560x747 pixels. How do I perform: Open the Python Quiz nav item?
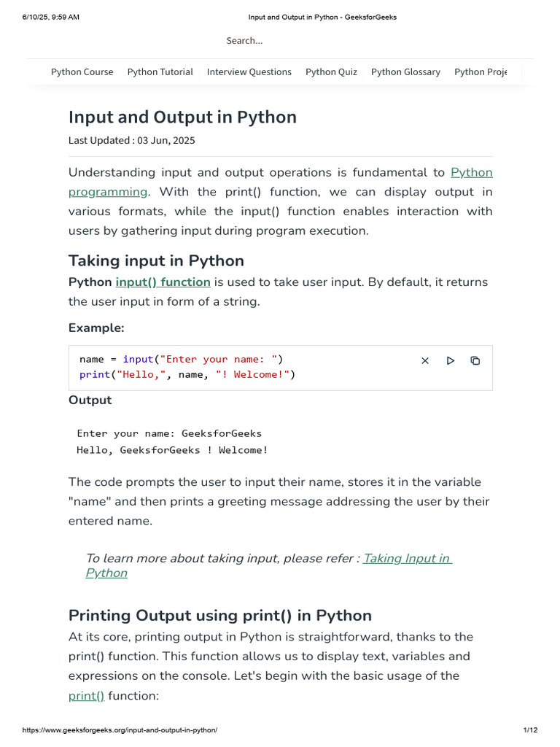point(331,72)
